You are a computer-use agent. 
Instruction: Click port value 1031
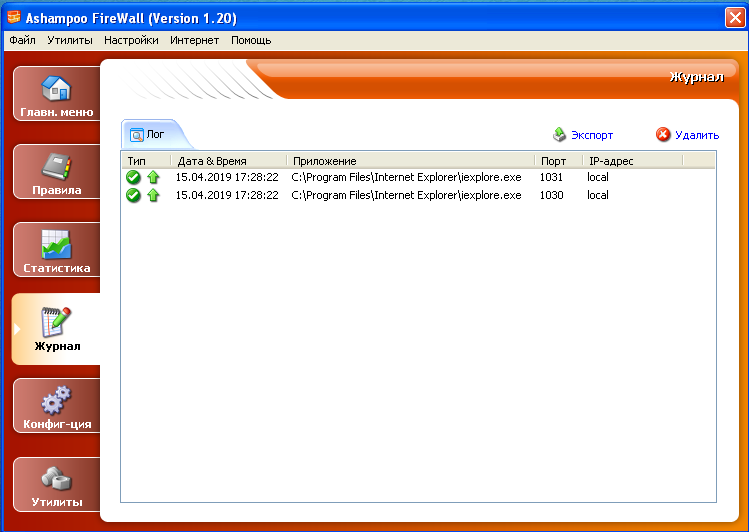pyautogui.click(x=551, y=177)
